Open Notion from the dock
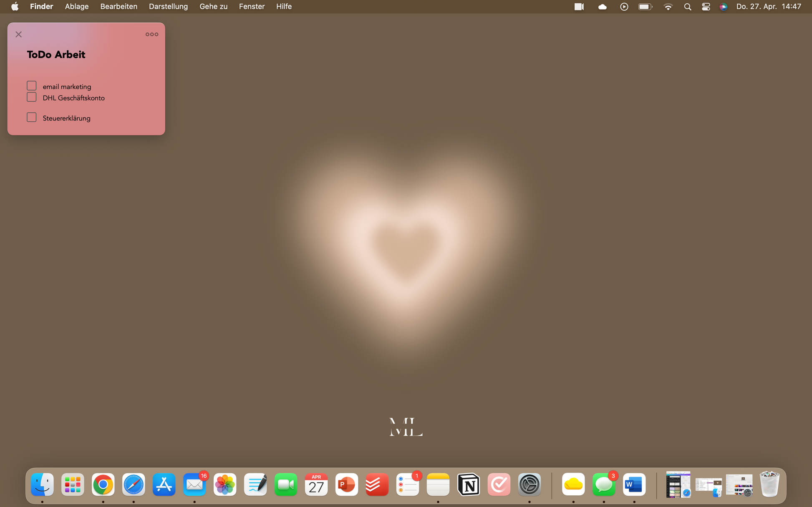 click(x=468, y=485)
